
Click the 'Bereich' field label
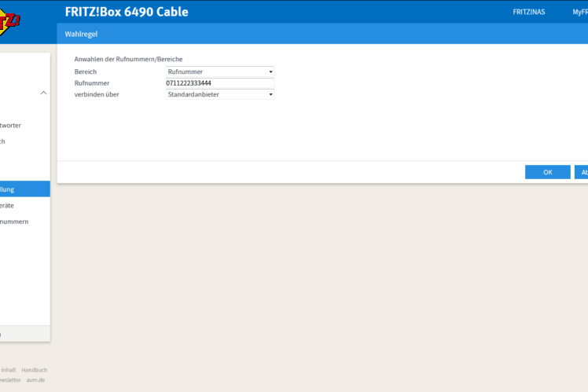click(x=86, y=72)
